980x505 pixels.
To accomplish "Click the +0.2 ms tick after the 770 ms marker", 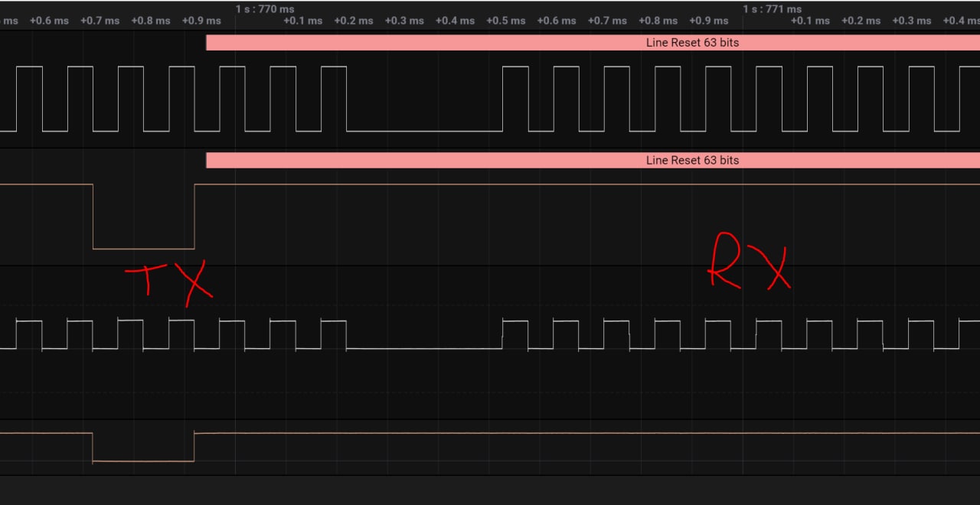I will pos(354,21).
